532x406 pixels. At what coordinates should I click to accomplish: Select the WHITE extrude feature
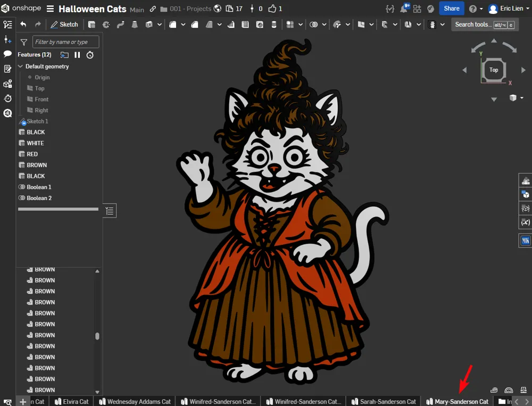tap(35, 143)
